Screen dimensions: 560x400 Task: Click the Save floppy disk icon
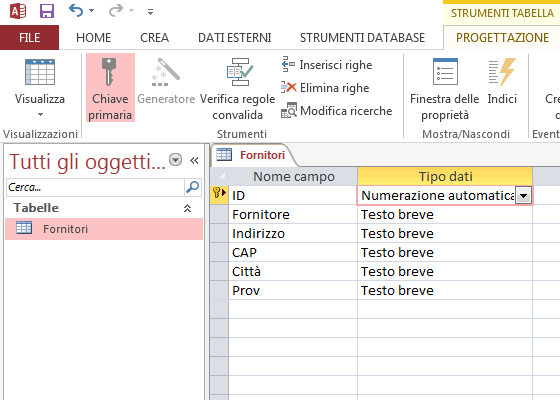click(x=47, y=11)
